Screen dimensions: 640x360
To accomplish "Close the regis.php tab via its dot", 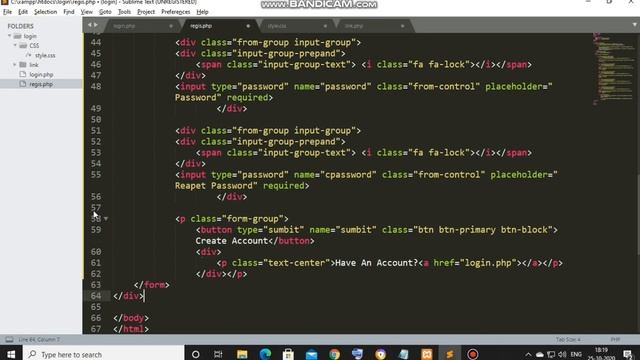I will point(248,26).
